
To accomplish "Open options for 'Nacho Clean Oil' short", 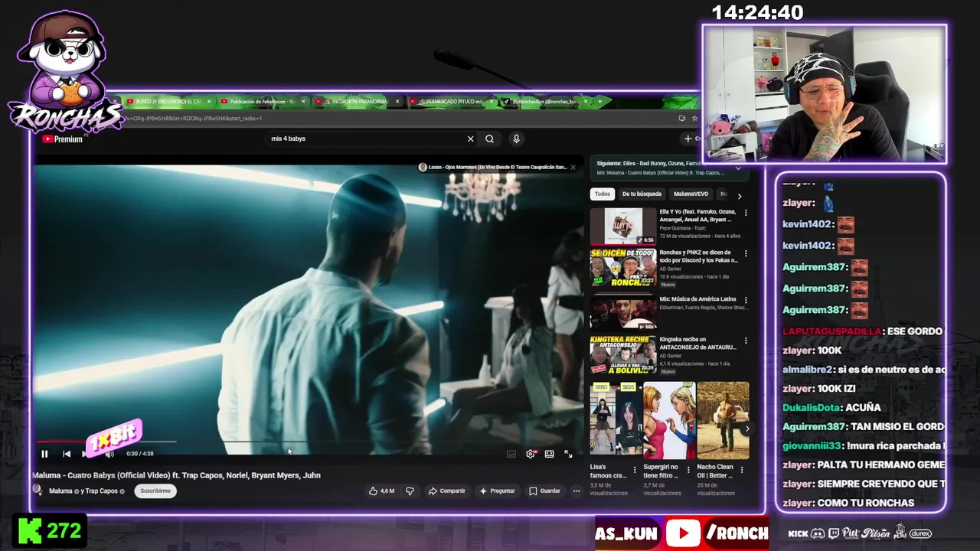I will pyautogui.click(x=742, y=469).
